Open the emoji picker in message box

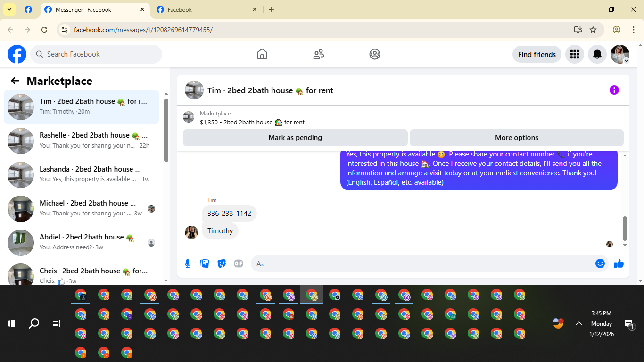600,263
